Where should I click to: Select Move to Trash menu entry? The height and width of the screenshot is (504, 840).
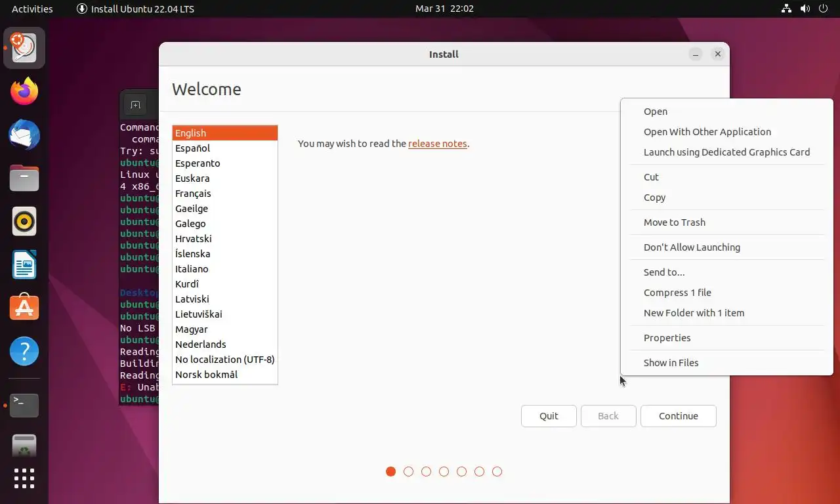[x=726, y=222]
